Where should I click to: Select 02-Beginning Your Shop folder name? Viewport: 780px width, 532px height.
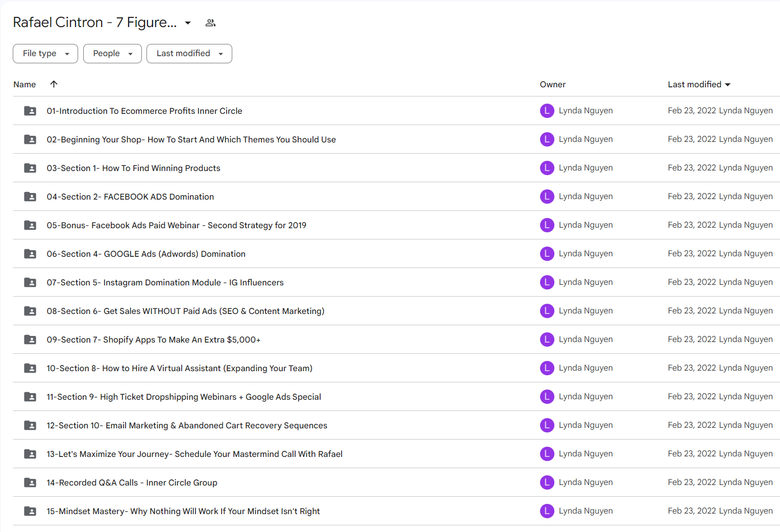[191, 139]
